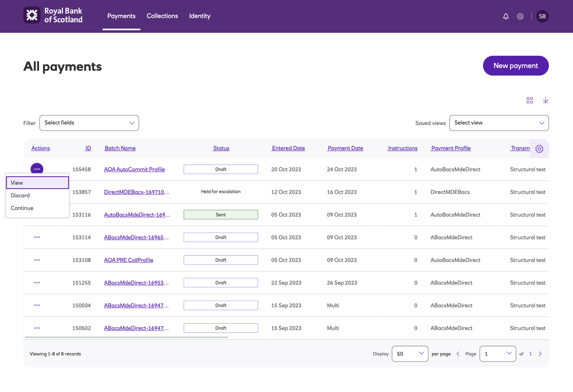Viewport: 573px width, 392px height.
Task: Open actions ellipsis for payment 150502
Action: point(37,328)
